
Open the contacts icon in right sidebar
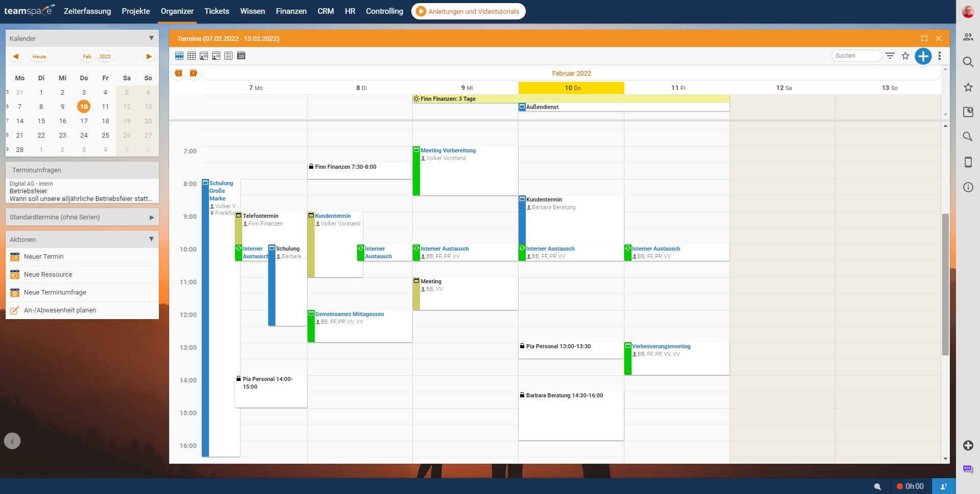click(968, 37)
